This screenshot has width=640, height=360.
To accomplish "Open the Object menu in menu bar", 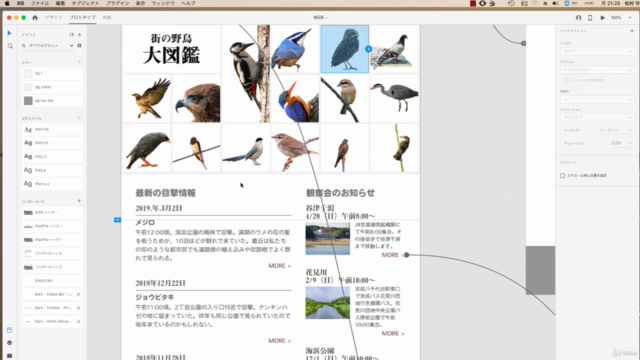I will [x=85, y=3].
